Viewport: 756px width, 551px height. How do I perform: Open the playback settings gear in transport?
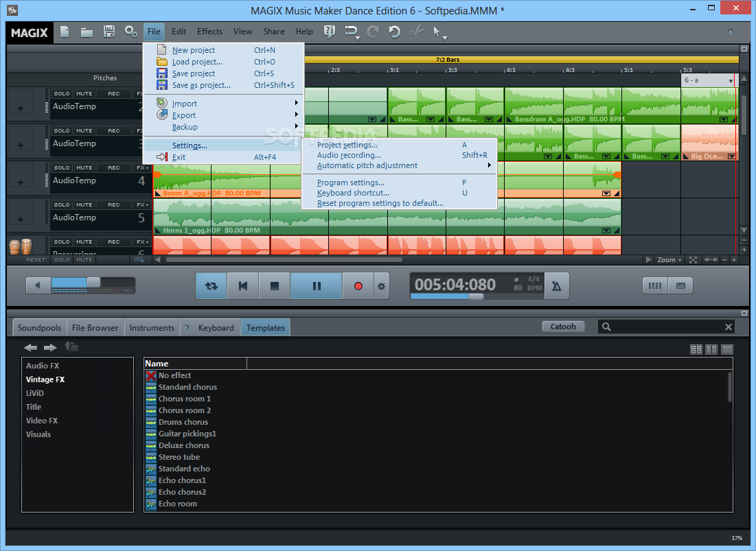pos(381,286)
